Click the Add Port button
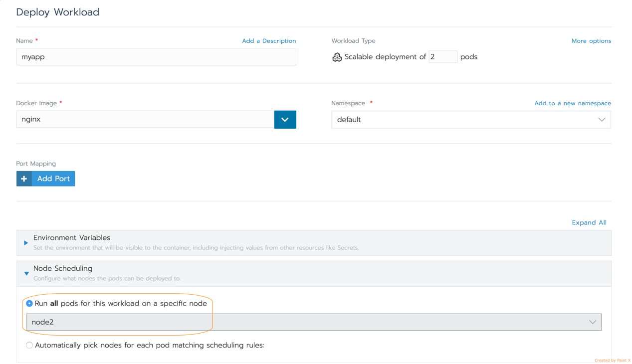 point(53,179)
